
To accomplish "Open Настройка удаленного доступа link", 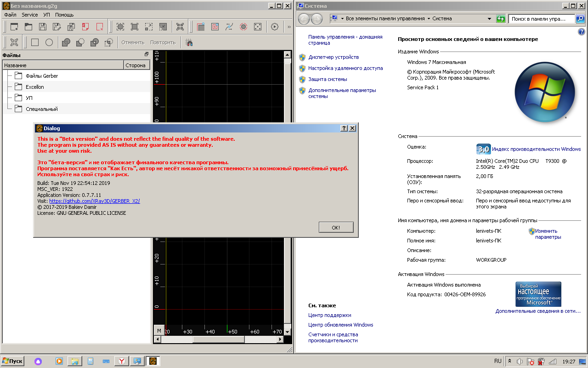I will 345,68.
